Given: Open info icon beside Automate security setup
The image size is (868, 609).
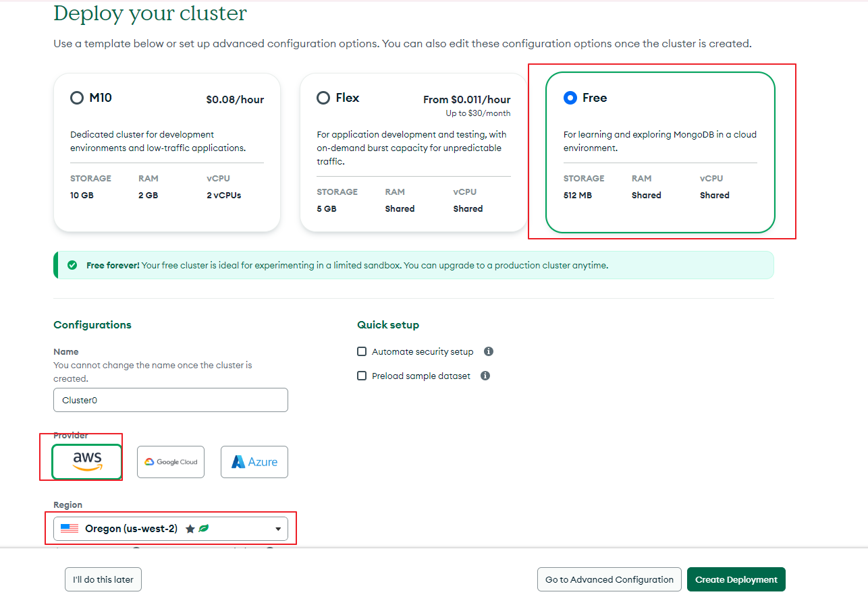Looking at the screenshot, I should (x=489, y=351).
